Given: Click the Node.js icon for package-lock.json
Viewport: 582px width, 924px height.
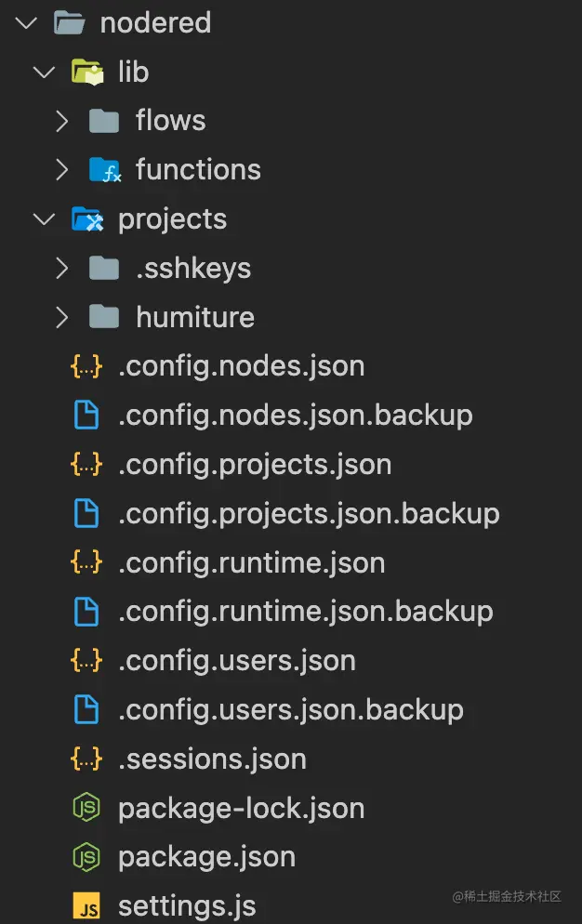Looking at the screenshot, I should tap(86, 809).
